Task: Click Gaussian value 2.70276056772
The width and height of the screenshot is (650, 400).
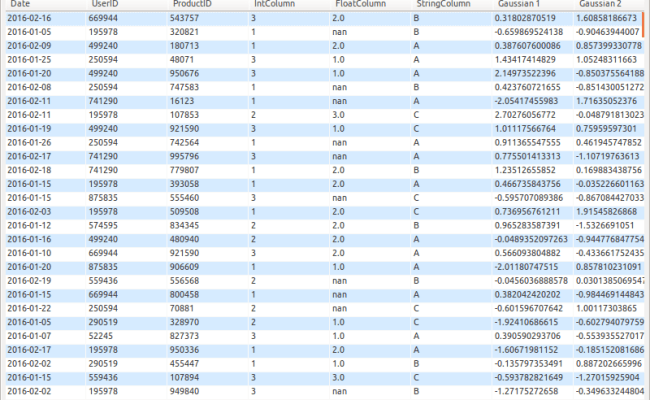Action: [525, 115]
